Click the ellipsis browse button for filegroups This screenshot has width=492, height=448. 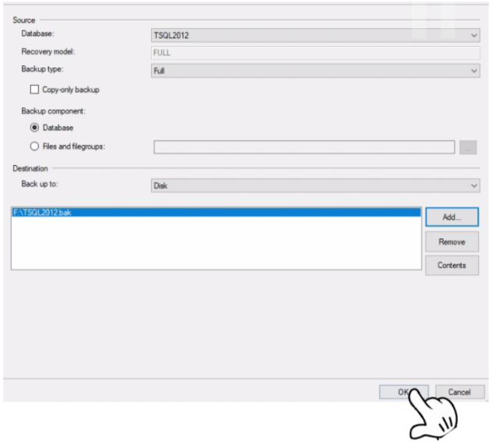tap(468, 147)
